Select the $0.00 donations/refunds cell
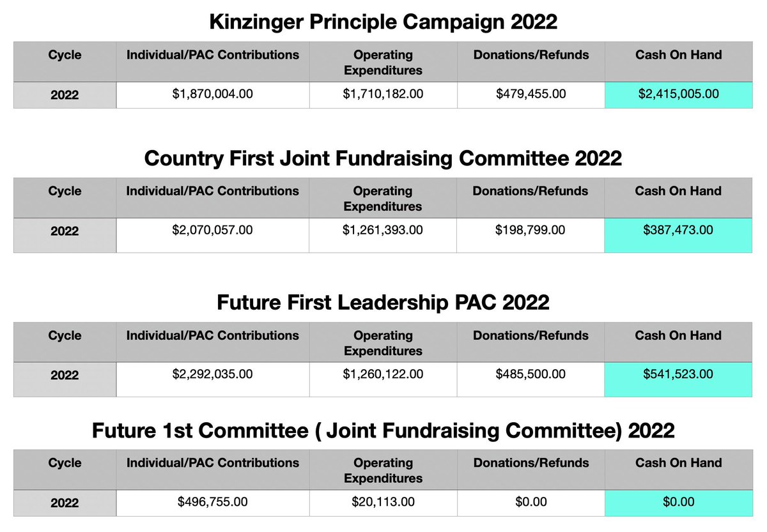Screen dimensions: 767x532 coord(531,502)
